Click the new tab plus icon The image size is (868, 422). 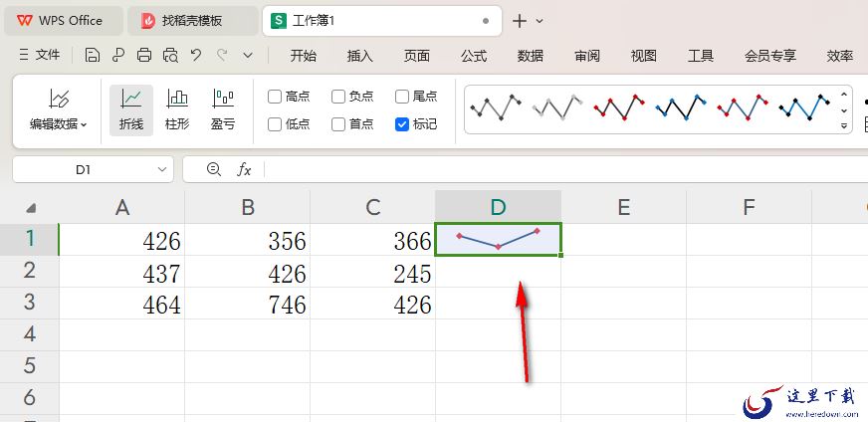tap(520, 21)
